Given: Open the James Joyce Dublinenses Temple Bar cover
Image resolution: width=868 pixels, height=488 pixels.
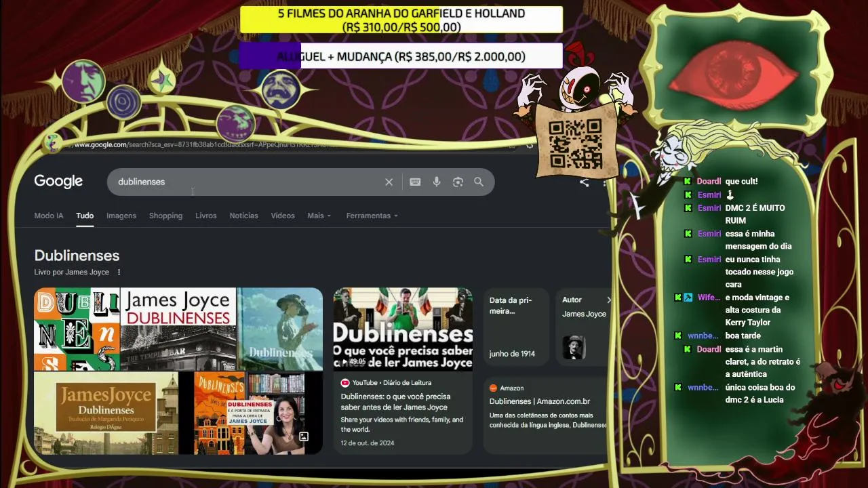Looking at the screenshot, I should click(x=178, y=329).
